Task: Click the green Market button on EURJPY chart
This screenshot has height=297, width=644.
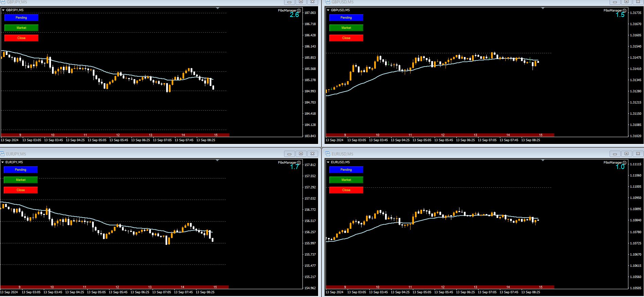Action: pos(21,180)
